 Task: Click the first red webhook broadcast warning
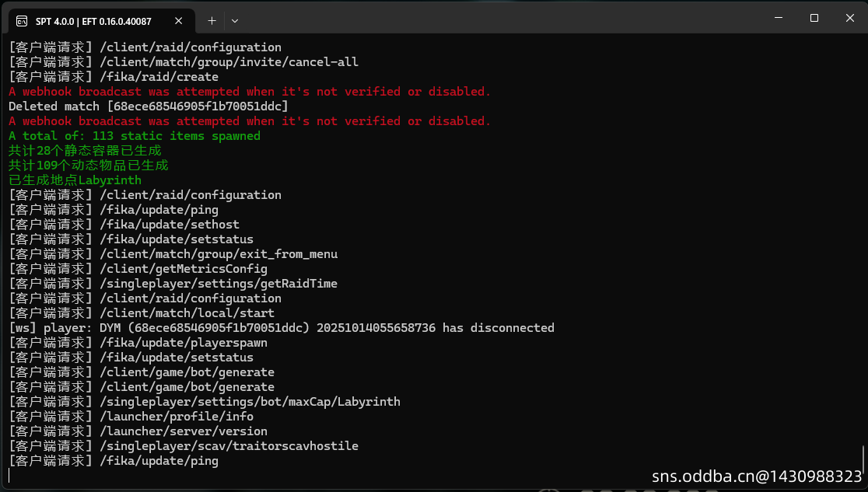[249, 92]
